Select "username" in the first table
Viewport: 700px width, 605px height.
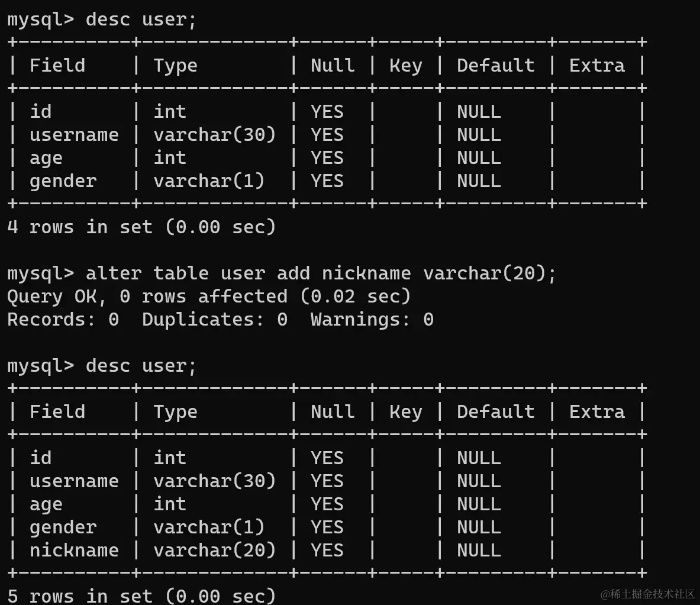[x=74, y=134]
